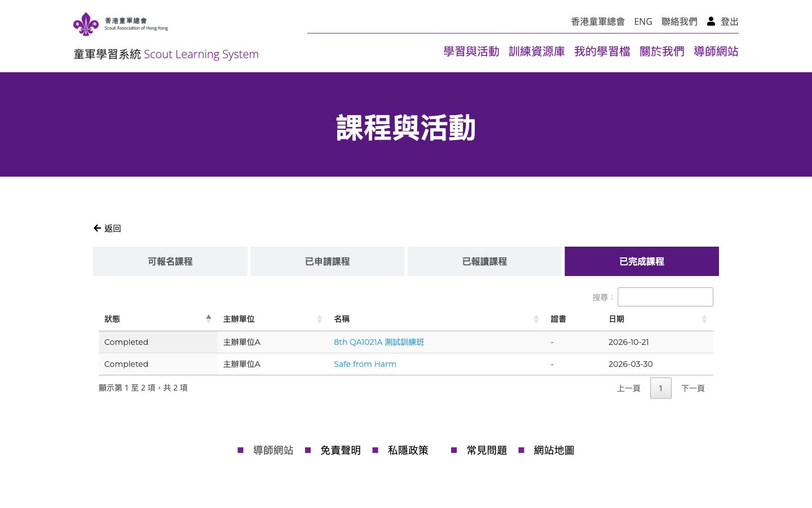Open the Safe from Harm course link
The width and height of the screenshot is (812, 508).
point(365,364)
